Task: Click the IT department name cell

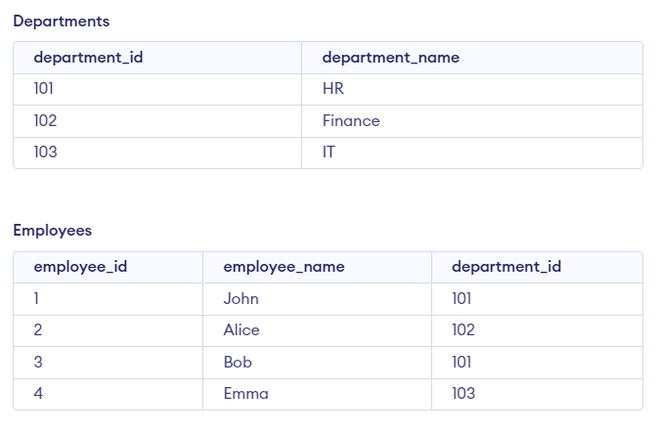Action: (329, 153)
